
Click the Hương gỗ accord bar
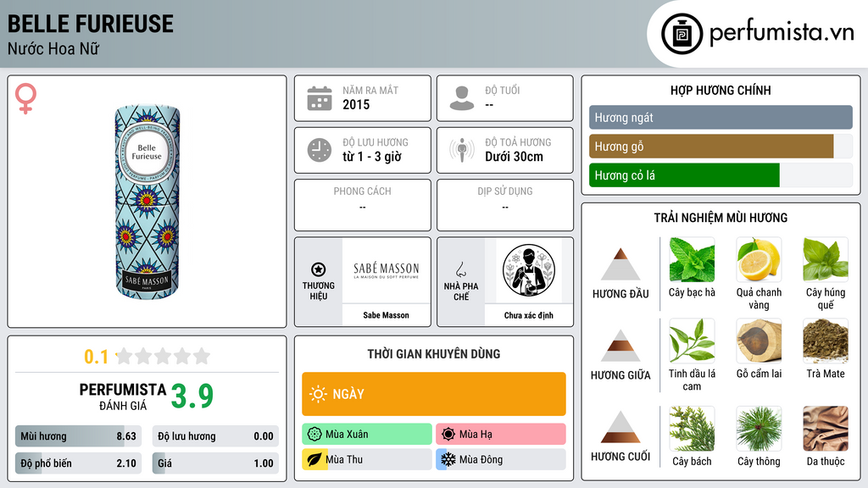click(721, 146)
